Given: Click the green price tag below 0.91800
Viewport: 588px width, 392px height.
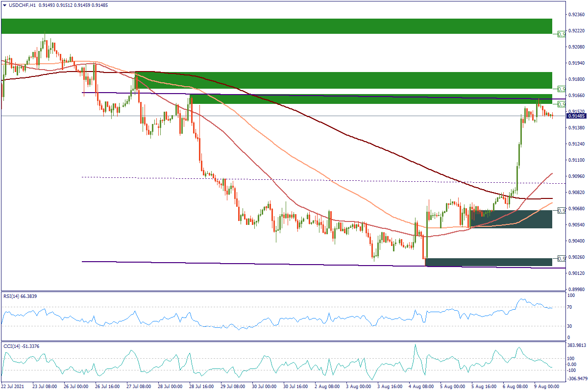Looking at the screenshot, I should 562,89.
